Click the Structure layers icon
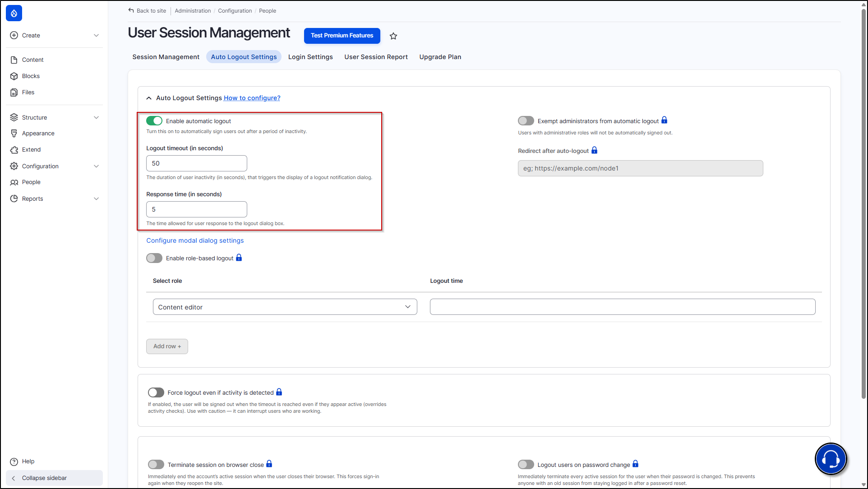Image resolution: width=868 pixels, height=489 pixels. [14, 117]
